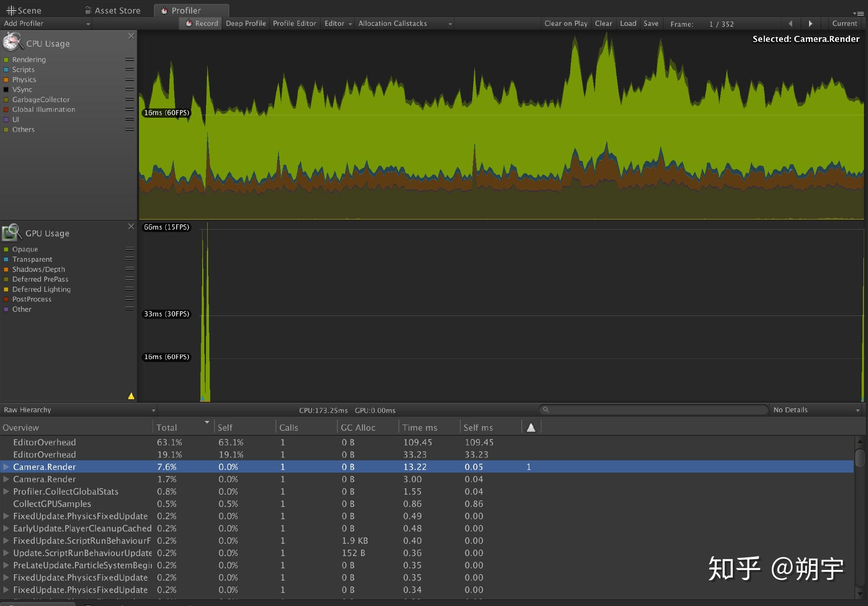Toggle Transparent GPU color swatch

(6, 259)
